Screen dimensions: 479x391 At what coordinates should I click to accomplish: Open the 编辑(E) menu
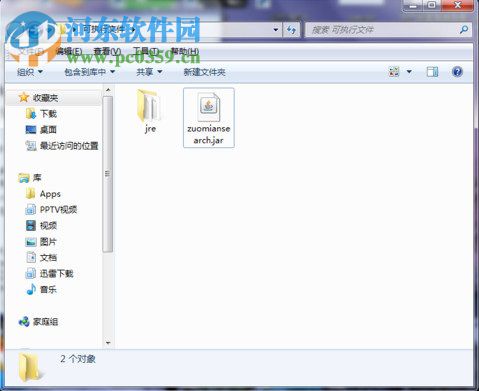tap(69, 51)
